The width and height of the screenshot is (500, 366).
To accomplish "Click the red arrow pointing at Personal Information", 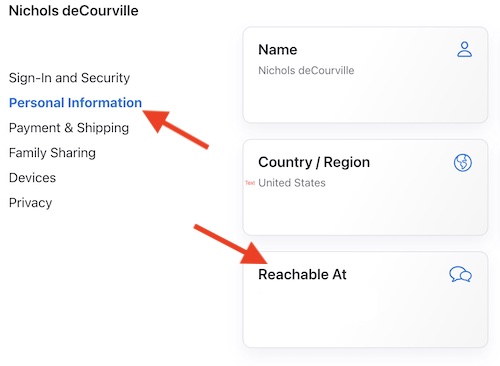I will click(x=175, y=129).
